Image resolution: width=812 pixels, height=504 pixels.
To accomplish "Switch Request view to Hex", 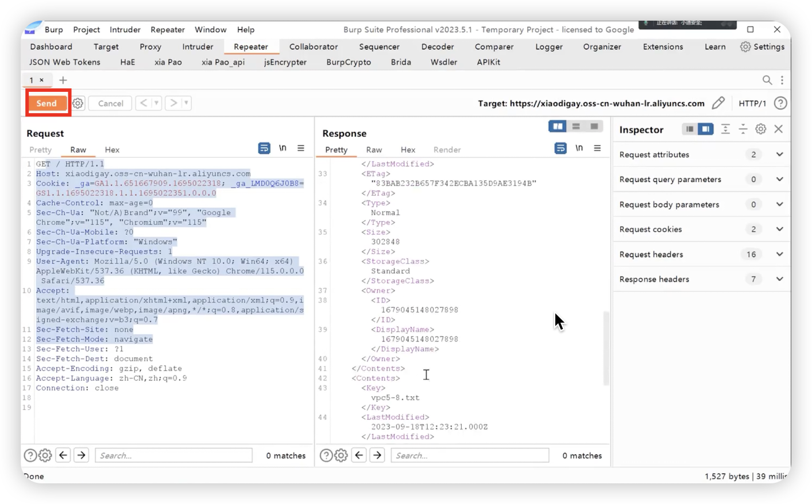I will (x=112, y=150).
